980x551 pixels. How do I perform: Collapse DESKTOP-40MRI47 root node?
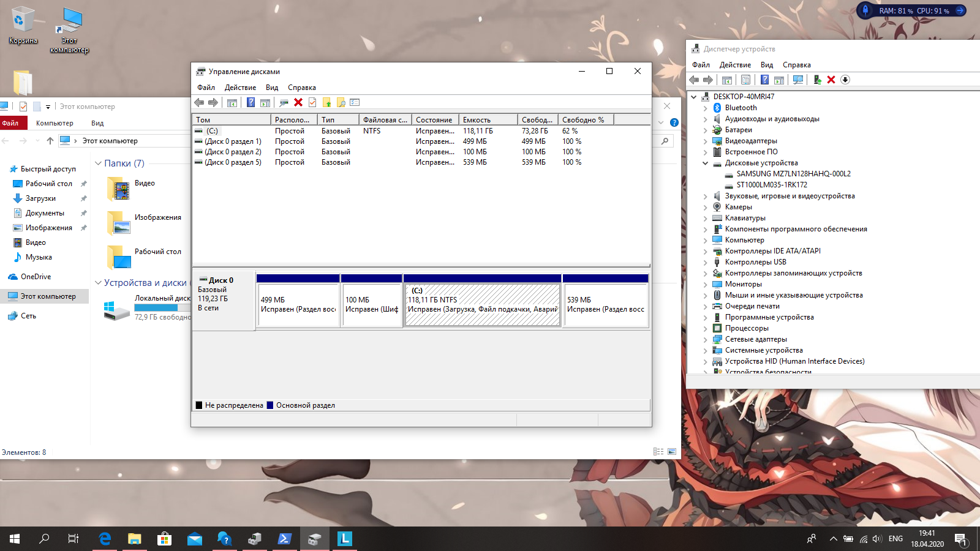coord(694,97)
